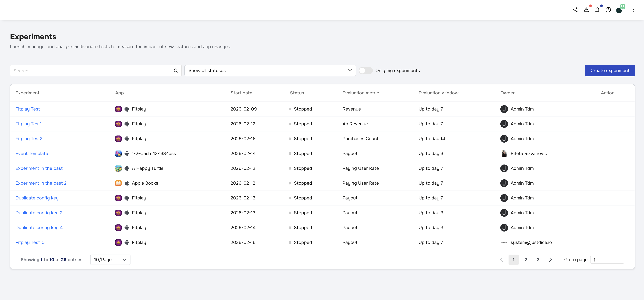Open the 10/Page size dropdown

(x=110, y=260)
